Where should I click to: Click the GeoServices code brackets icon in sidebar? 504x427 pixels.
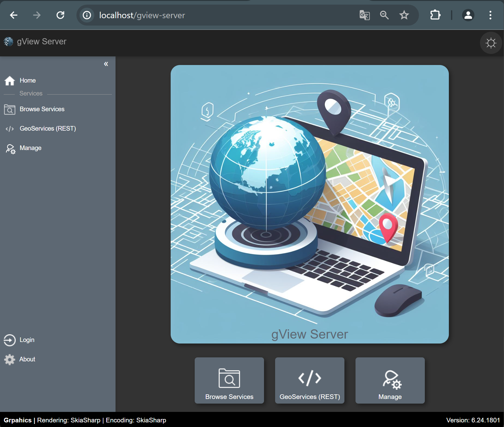(x=10, y=129)
